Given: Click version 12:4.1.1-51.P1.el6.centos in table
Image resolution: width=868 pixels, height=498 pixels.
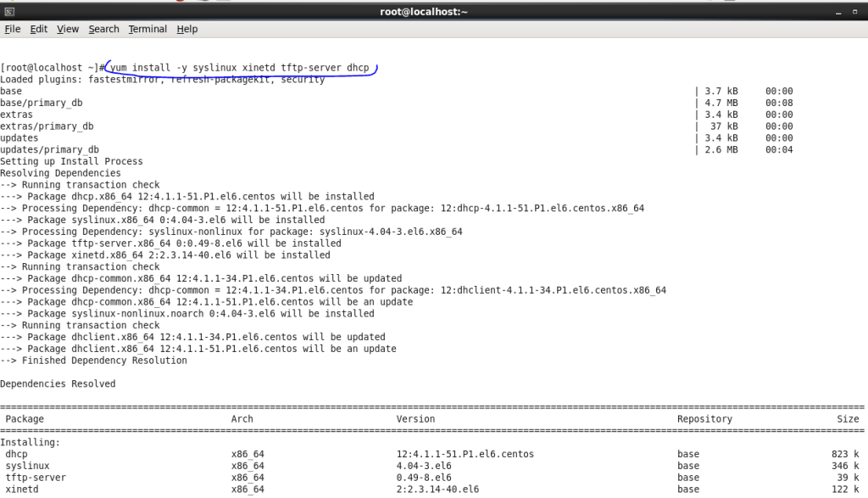Looking at the screenshot, I should click(465, 454).
